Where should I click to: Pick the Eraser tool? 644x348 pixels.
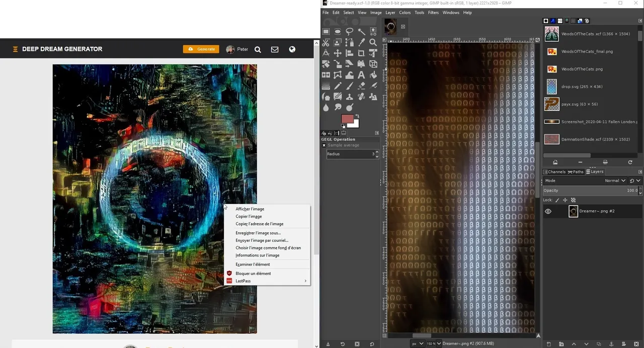click(361, 86)
